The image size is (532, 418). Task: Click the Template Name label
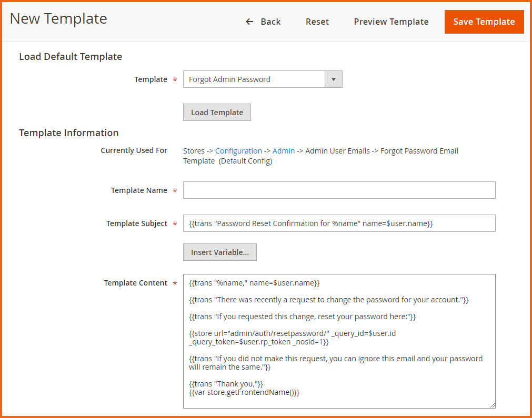139,190
